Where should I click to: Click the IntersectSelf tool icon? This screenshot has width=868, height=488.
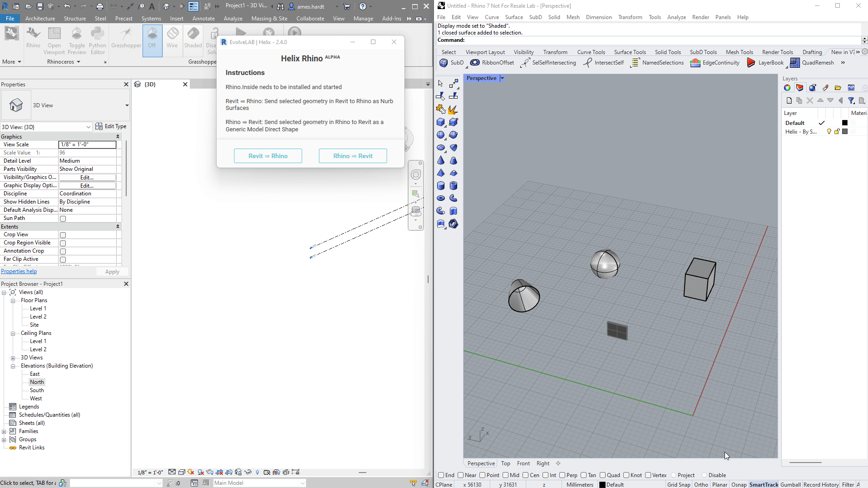[x=587, y=63]
